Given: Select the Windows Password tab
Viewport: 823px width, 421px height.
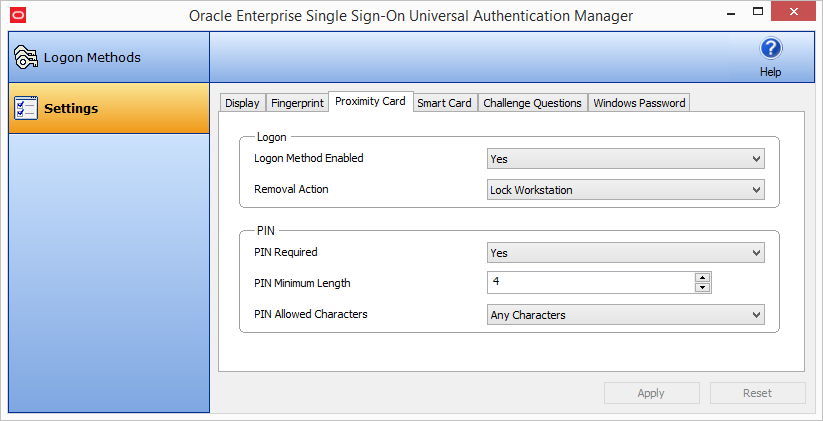Looking at the screenshot, I should tap(639, 103).
